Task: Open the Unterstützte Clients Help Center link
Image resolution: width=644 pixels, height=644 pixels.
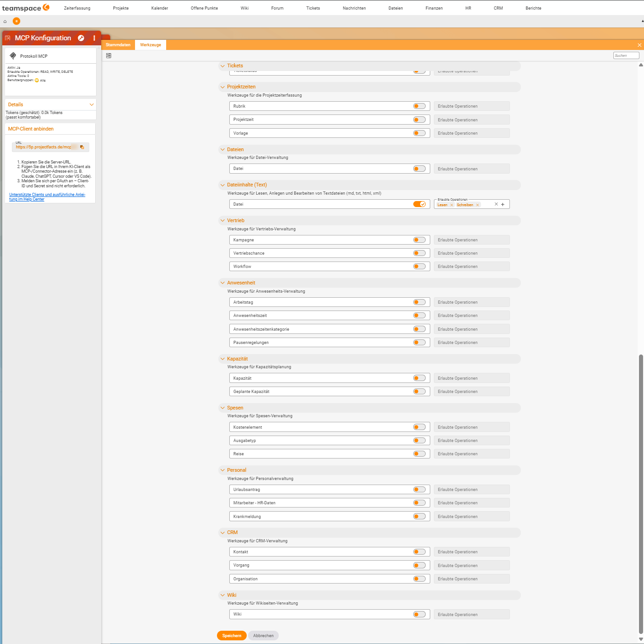Action: [x=47, y=197]
